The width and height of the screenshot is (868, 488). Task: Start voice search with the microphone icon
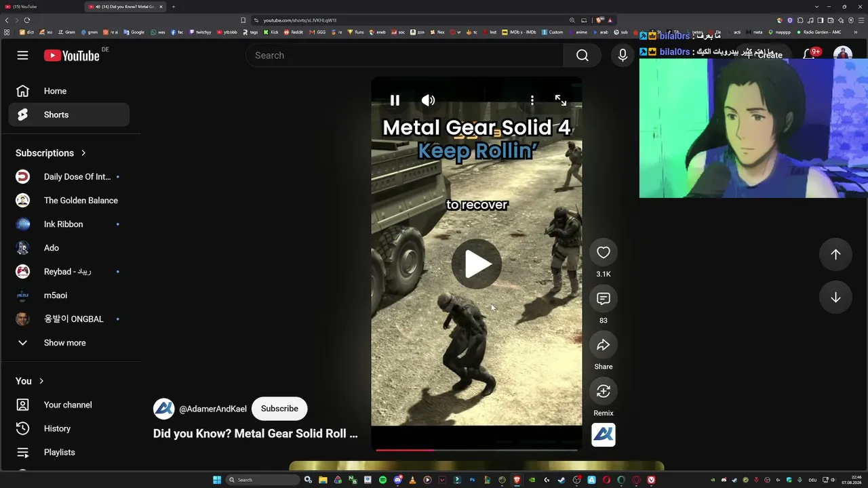[x=623, y=56]
